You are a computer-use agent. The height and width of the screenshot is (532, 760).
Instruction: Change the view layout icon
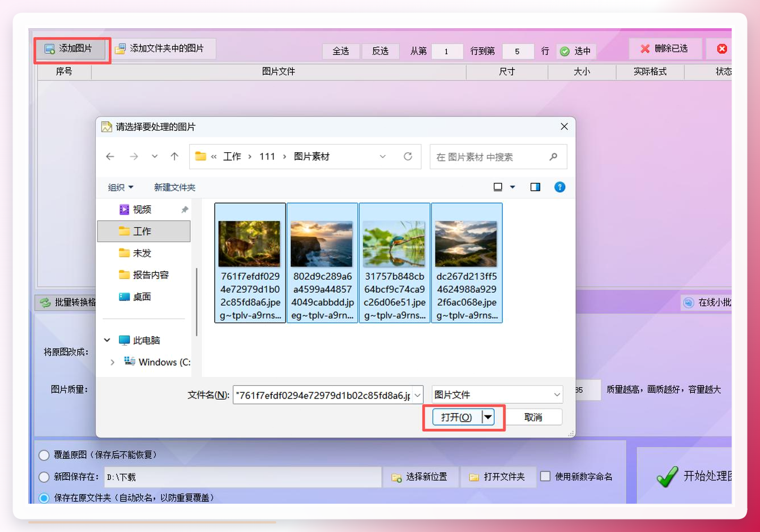[498, 187]
